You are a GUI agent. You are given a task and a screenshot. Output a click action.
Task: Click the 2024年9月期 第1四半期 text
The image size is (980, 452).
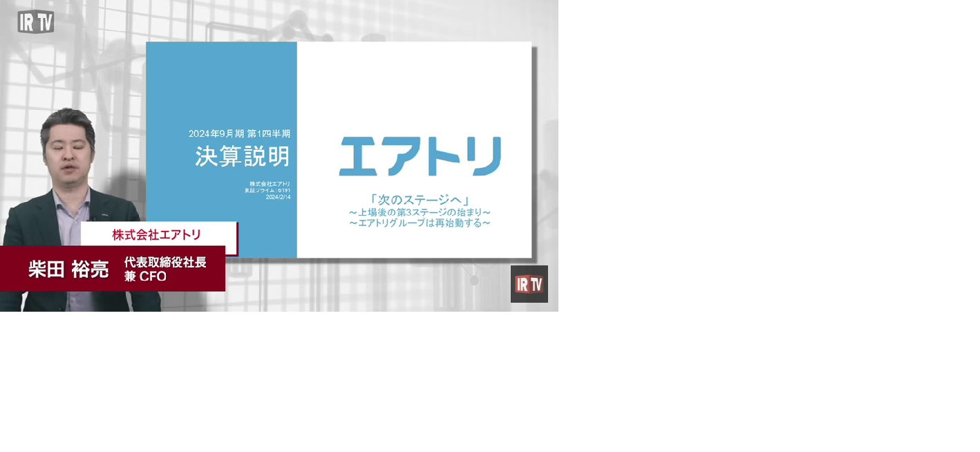(239, 133)
